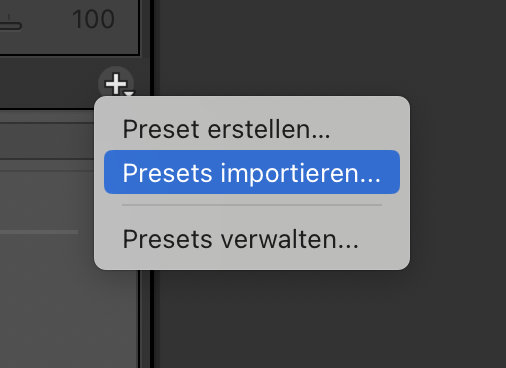Click the blue highlight of the import entry

coord(252,172)
